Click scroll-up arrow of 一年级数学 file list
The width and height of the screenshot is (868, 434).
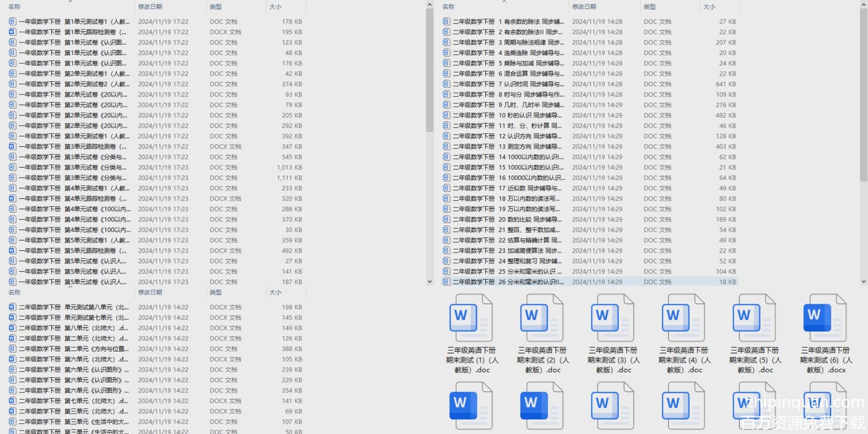pos(430,5)
